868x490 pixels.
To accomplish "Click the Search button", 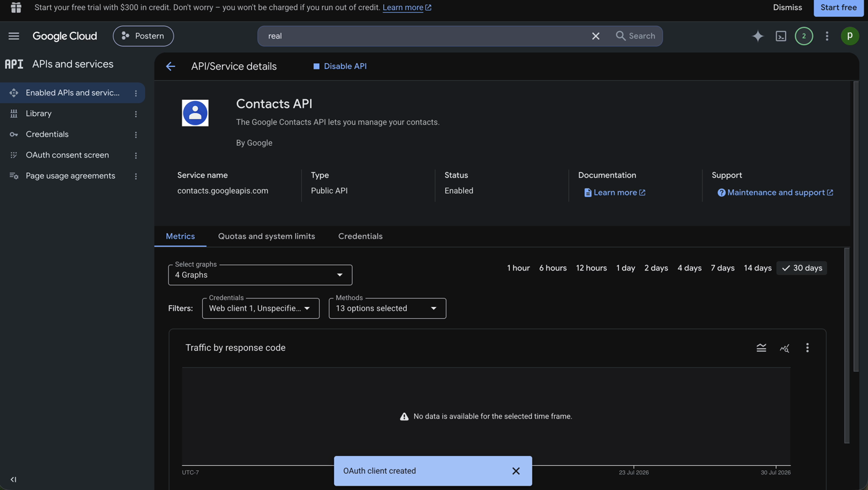I will (635, 36).
